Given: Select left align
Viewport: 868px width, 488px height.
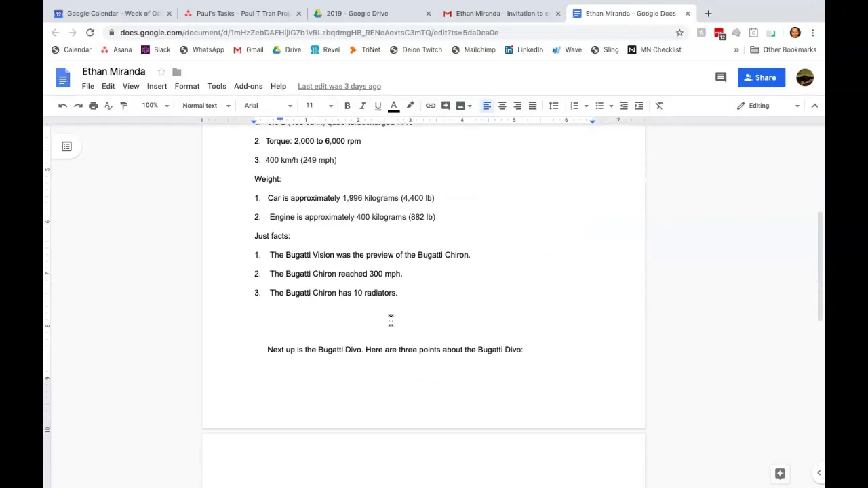Looking at the screenshot, I should tap(487, 106).
